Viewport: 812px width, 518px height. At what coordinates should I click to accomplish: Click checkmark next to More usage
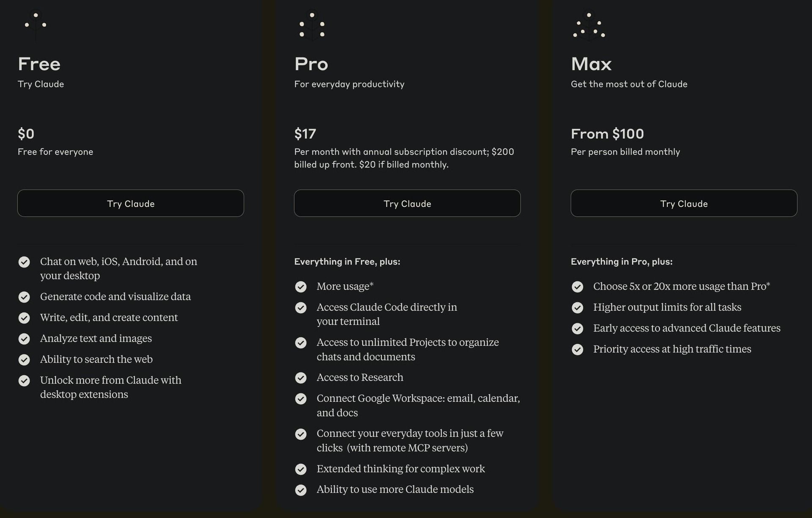point(301,287)
